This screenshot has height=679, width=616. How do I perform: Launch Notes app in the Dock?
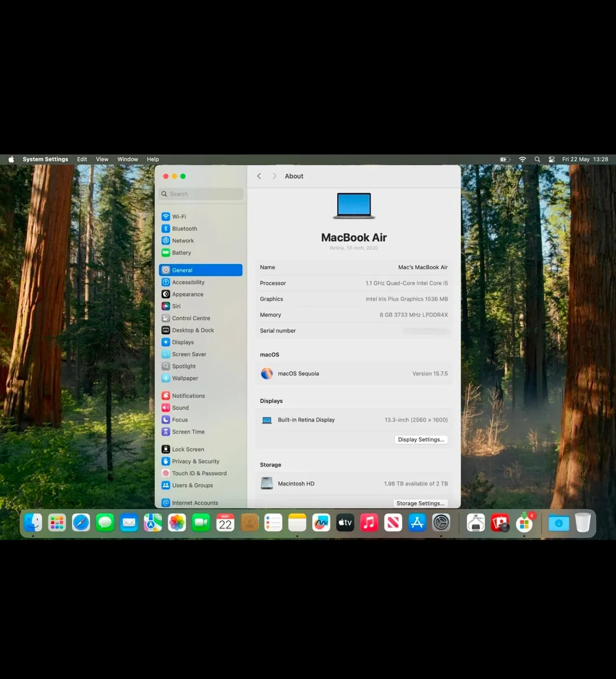[x=297, y=522]
